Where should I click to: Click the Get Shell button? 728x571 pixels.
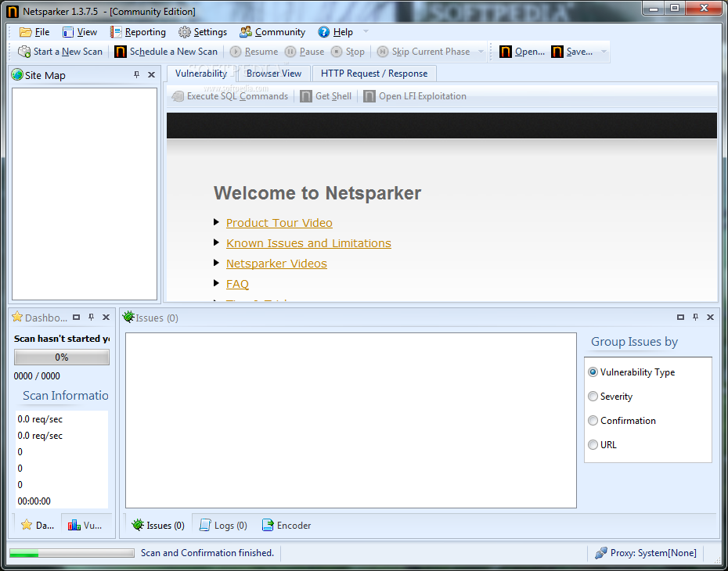click(326, 96)
